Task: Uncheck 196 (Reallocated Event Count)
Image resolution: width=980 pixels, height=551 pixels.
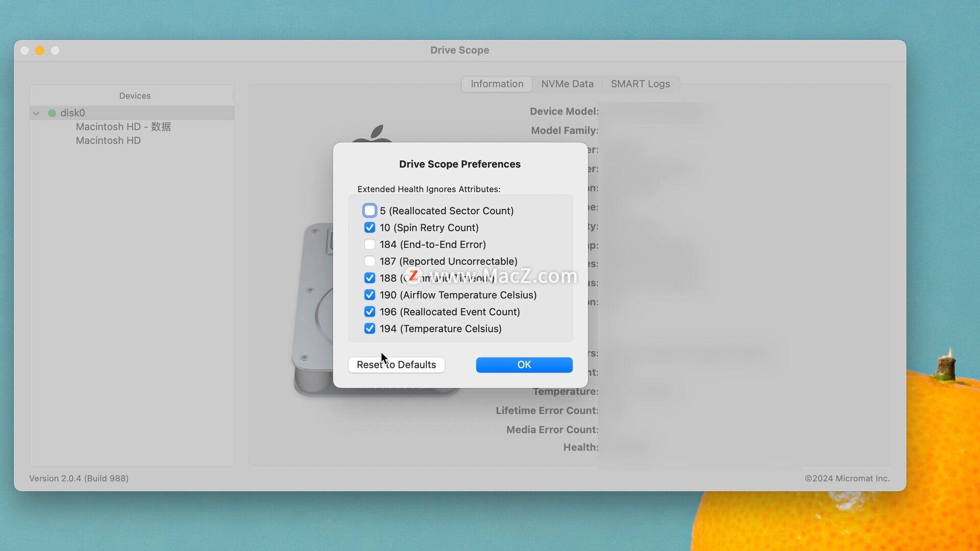Action: (x=370, y=312)
